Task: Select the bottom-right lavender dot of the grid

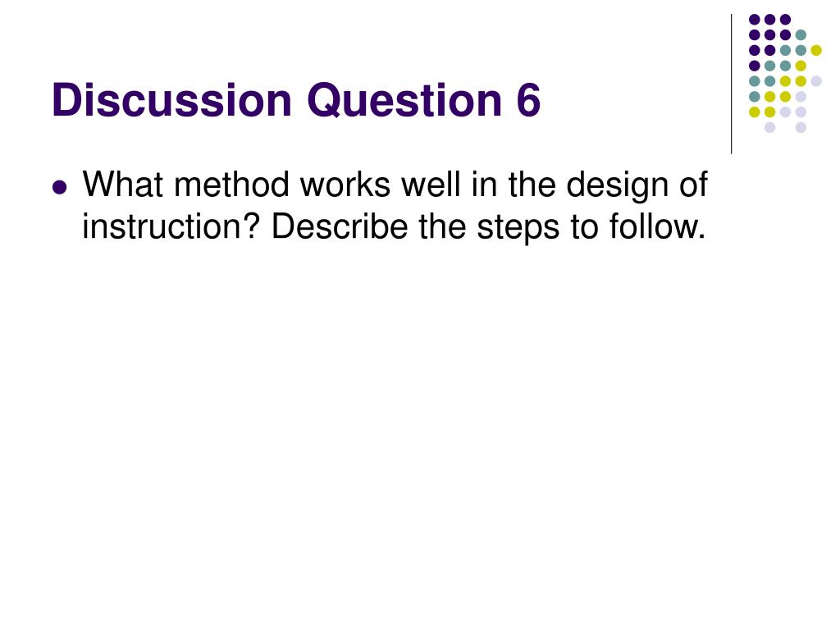Action: [x=801, y=127]
